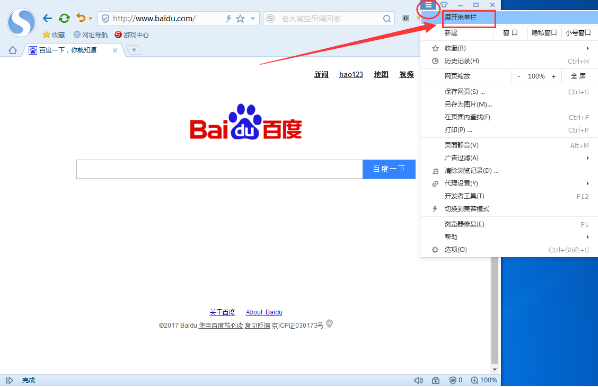Click the 百度一下 search button
598x387 pixels.
pos(389,169)
